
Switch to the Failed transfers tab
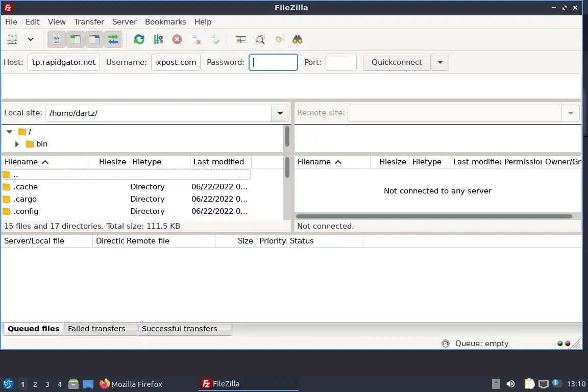click(101, 329)
